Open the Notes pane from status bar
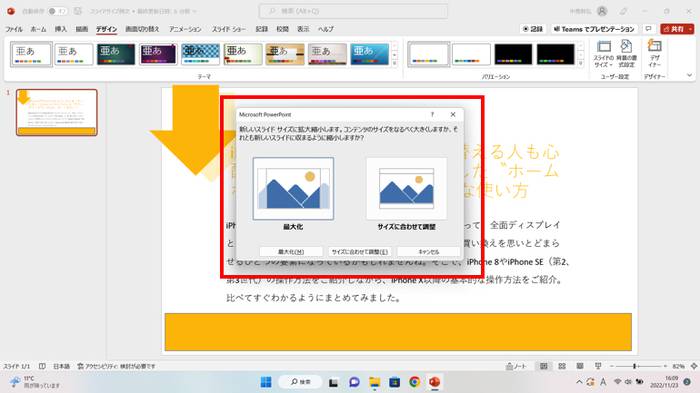Image resolution: width=700 pixels, height=393 pixels. click(516, 366)
